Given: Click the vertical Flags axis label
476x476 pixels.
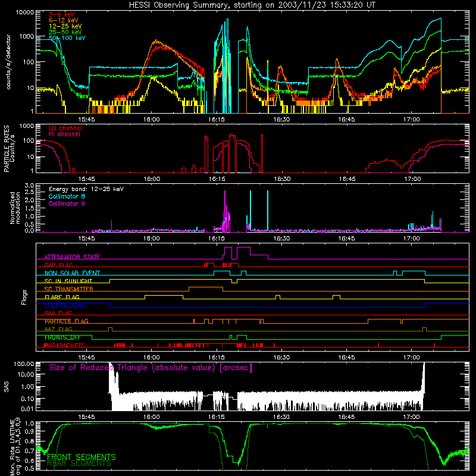Looking at the screenshot, I should (24, 297).
